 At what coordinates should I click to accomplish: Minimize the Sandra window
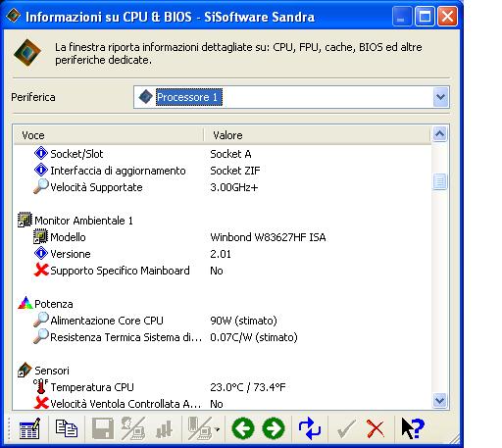tap(402, 16)
